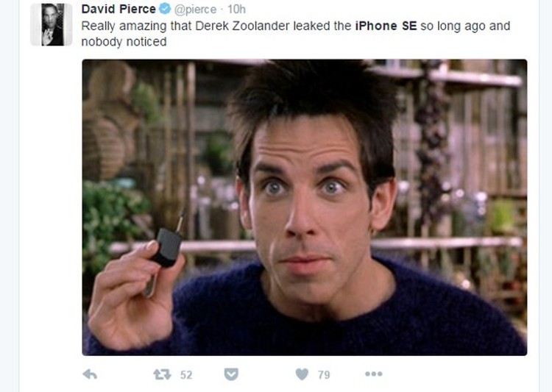The image size is (552, 392).
Task: Click the reply arrow icon
Action: (x=90, y=374)
